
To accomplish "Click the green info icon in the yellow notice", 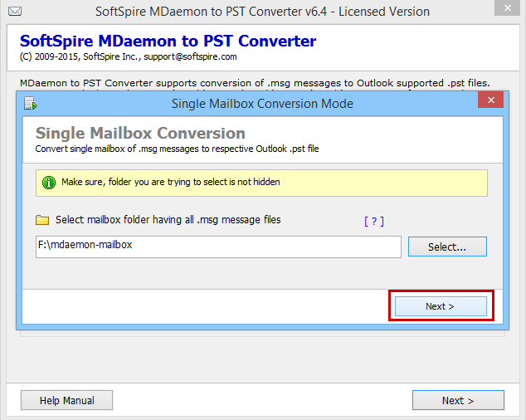I will (x=49, y=183).
